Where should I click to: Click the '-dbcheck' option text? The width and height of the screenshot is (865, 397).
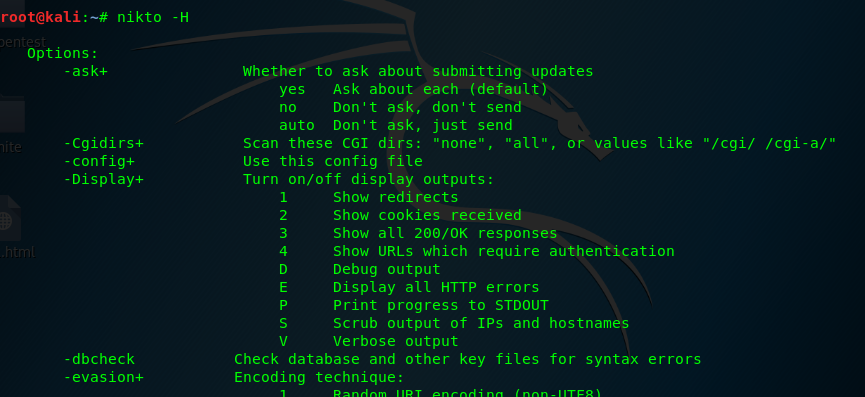pyautogui.click(x=99, y=360)
